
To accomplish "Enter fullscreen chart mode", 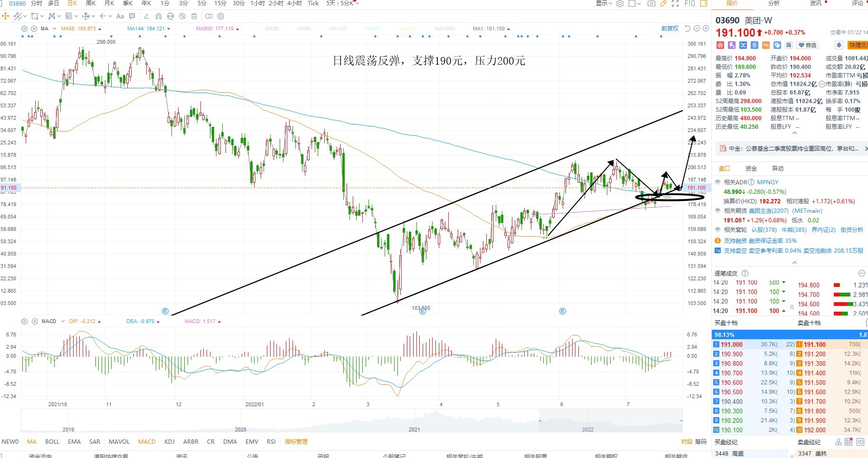I will coord(675,3).
